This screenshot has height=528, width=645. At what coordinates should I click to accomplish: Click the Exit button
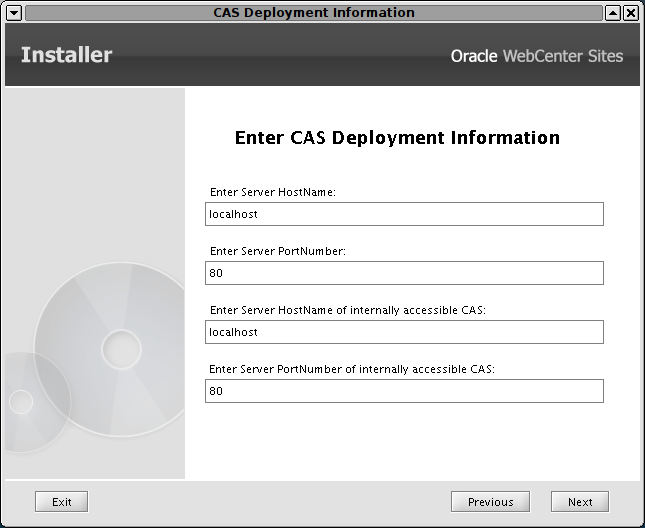coord(61,502)
